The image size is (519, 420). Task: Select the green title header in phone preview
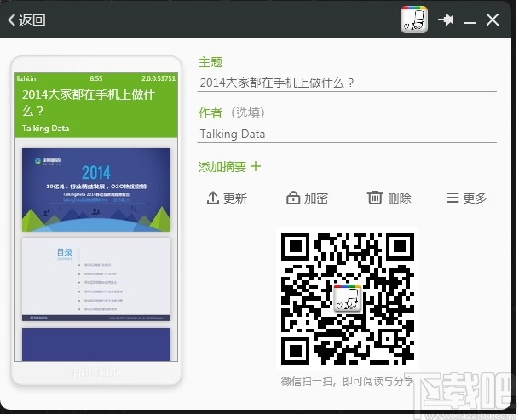click(96, 106)
